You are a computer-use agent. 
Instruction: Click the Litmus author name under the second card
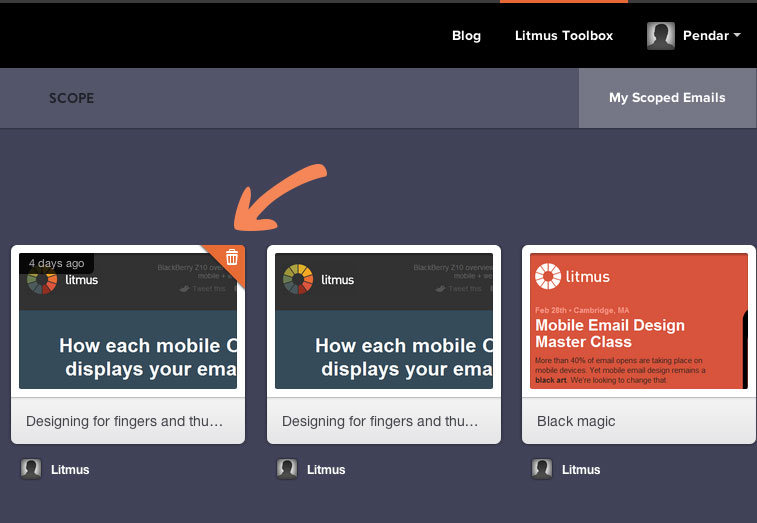tap(326, 469)
